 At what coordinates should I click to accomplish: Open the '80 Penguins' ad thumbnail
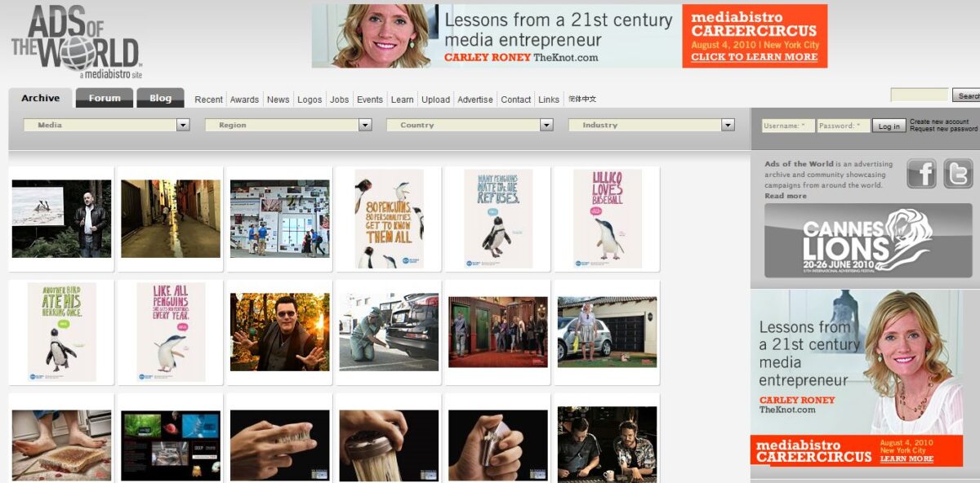click(389, 219)
